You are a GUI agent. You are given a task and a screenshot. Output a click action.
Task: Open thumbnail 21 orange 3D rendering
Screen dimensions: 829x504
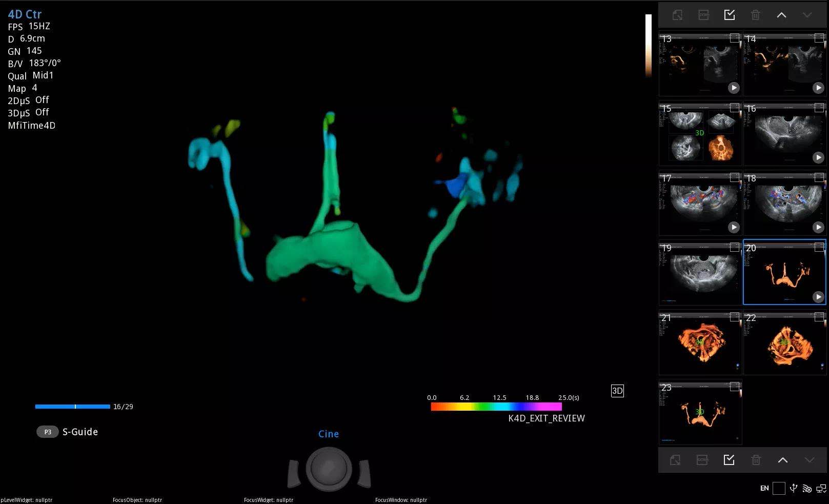pyautogui.click(x=700, y=342)
